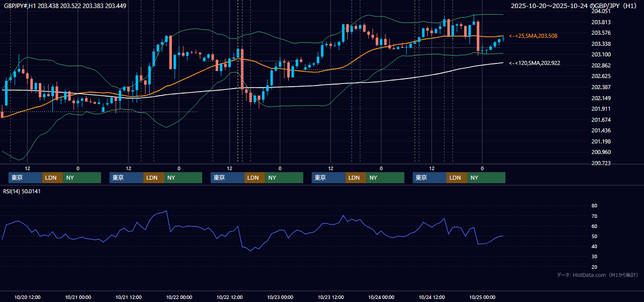This screenshot has width=644, height=302.
Task: Click the 204.051 price axis value
Action: (x=601, y=11)
